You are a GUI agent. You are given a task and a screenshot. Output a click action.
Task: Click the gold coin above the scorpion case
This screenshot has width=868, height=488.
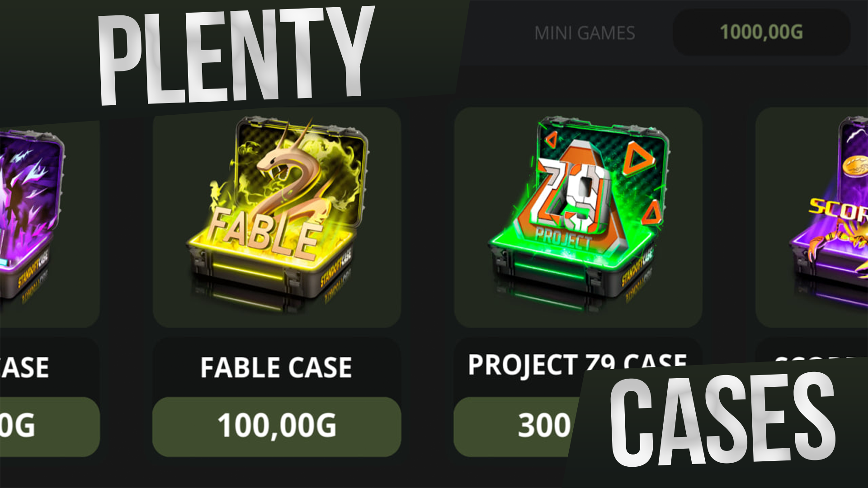click(x=855, y=166)
